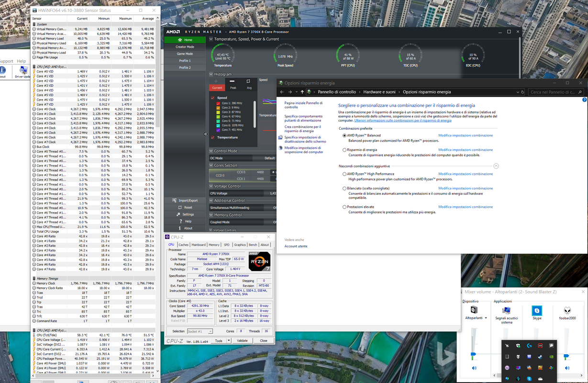Screen dimensions: 588x383
Task: Click the foobar2000 volume slider handle
Action: [x=567, y=357]
